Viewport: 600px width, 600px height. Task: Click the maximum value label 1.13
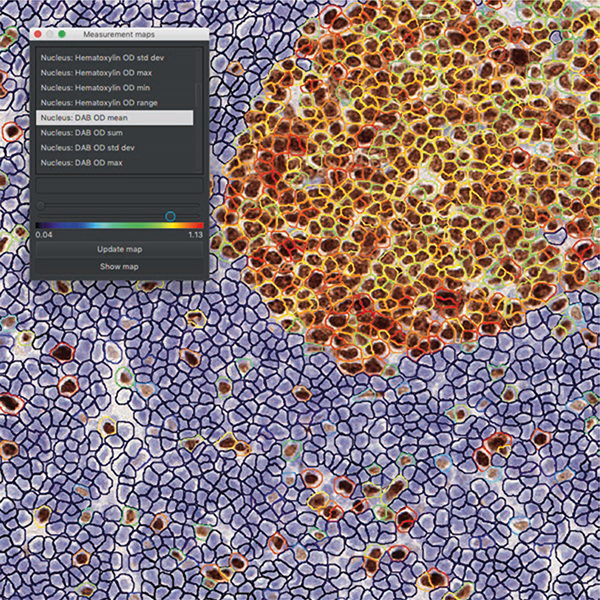coord(196,235)
